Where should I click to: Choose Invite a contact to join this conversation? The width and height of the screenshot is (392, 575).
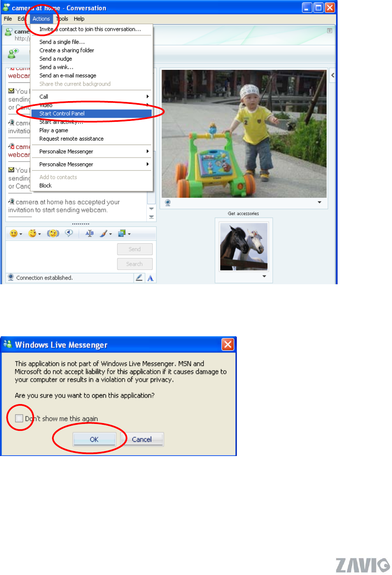coord(90,29)
